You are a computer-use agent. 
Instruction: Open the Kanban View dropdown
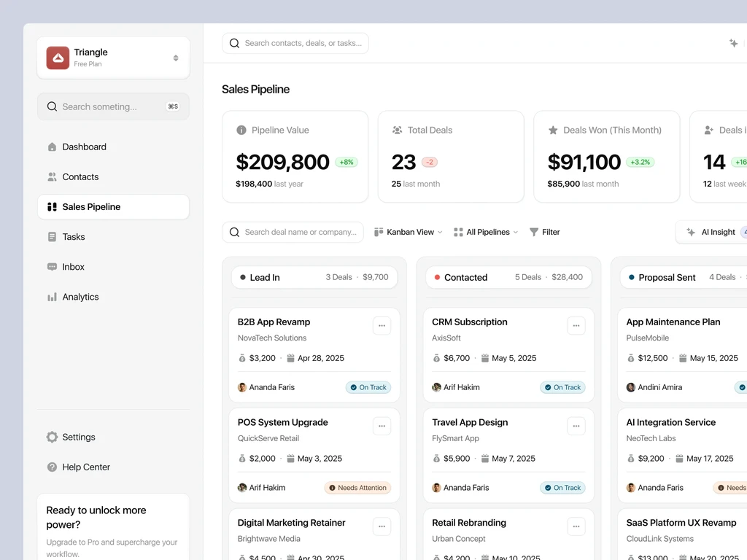409,232
